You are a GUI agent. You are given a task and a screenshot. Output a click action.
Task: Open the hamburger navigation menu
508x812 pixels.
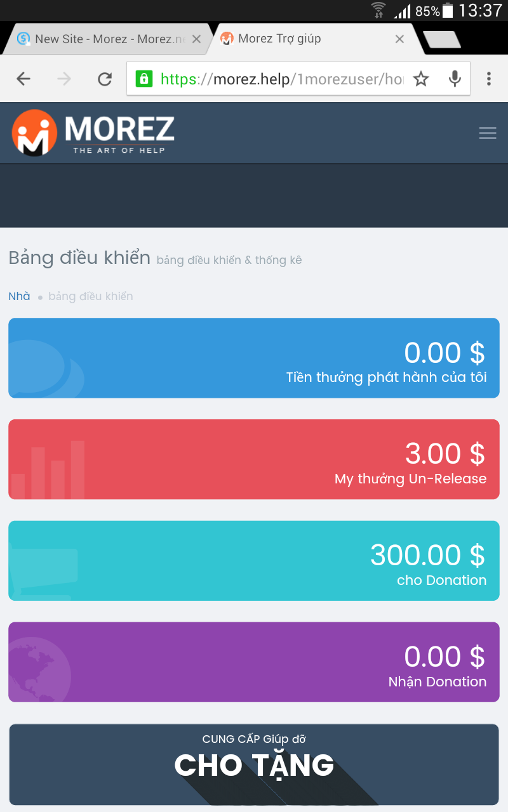coord(487,133)
